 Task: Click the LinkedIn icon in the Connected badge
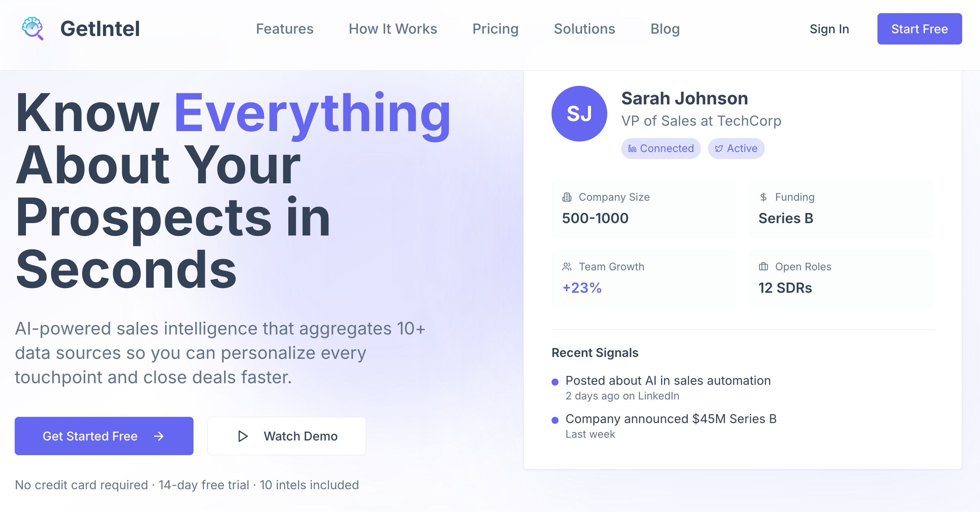(x=632, y=148)
